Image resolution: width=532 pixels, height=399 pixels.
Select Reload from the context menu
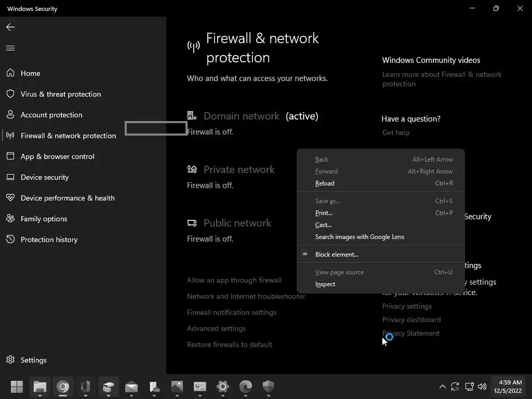381,183
